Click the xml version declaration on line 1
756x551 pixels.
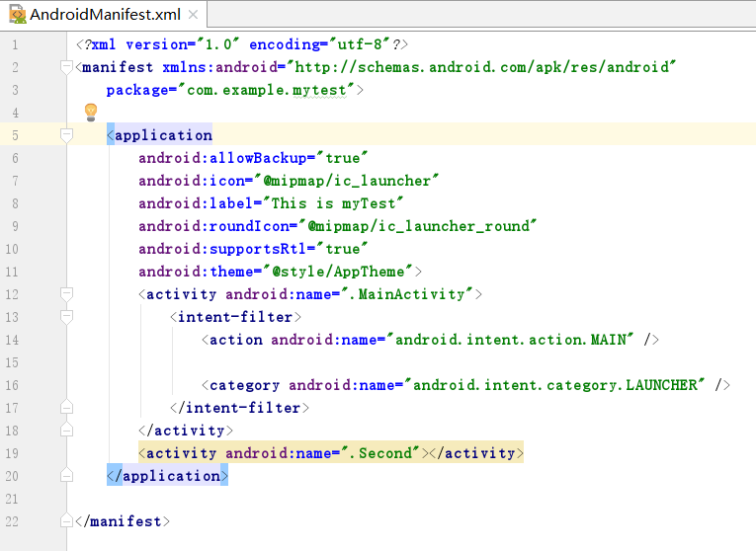point(242,44)
